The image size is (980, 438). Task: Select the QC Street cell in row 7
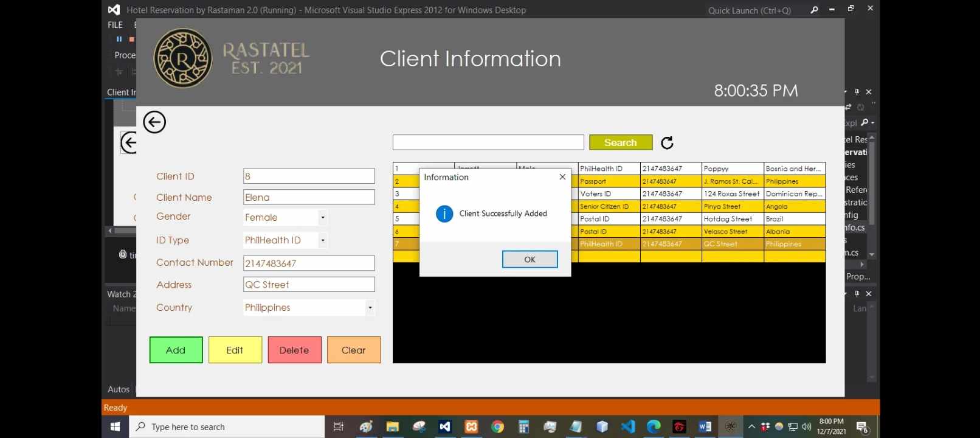(x=733, y=244)
